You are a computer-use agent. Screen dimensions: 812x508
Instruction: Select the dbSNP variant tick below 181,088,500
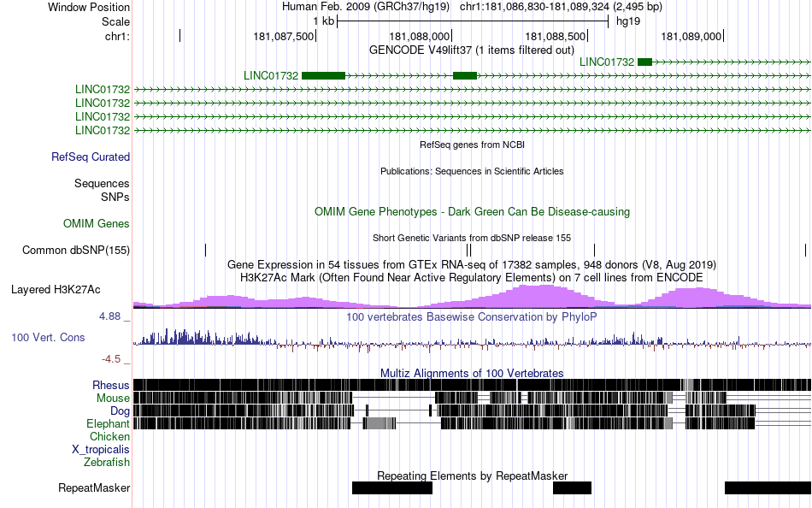(x=595, y=250)
